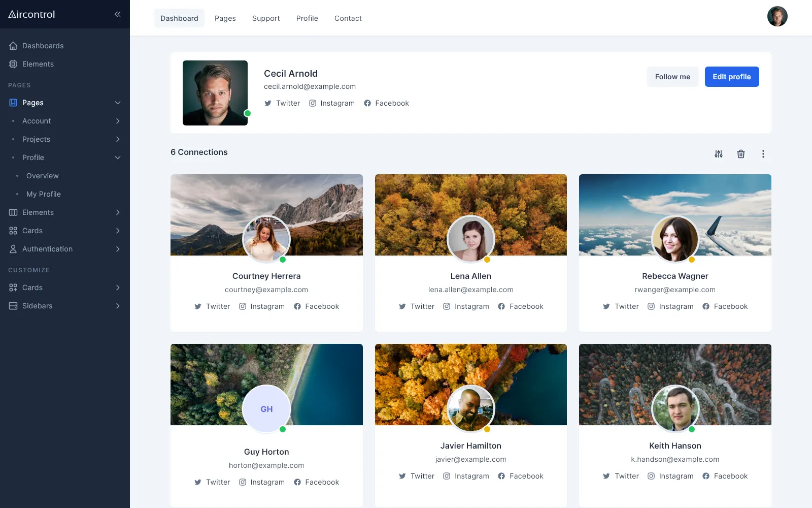Viewport: 812px width, 508px height.
Task: Click the Dashboards home icon in sidebar
Action: pyautogui.click(x=13, y=46)
